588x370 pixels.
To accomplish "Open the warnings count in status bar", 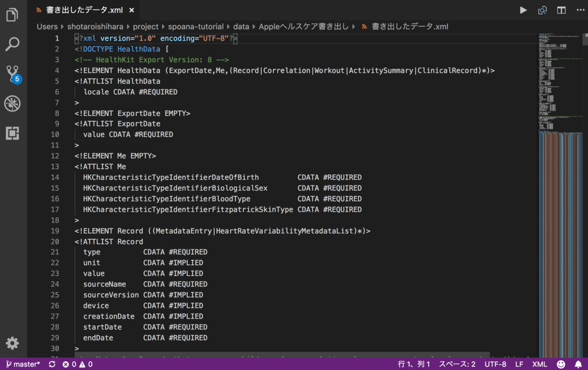I will tap(86, 364).
